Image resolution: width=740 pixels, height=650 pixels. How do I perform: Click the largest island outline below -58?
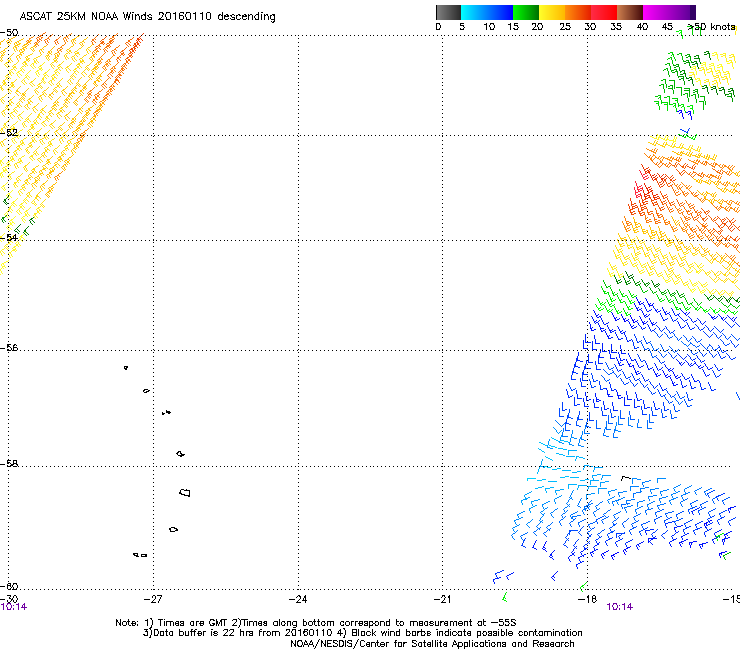[185, 493]
